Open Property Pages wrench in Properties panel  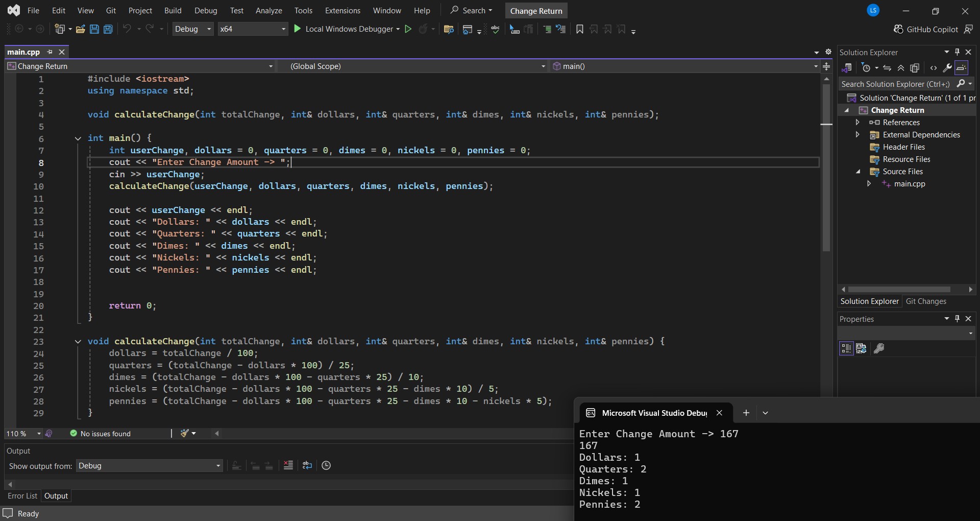coord(879,348)
